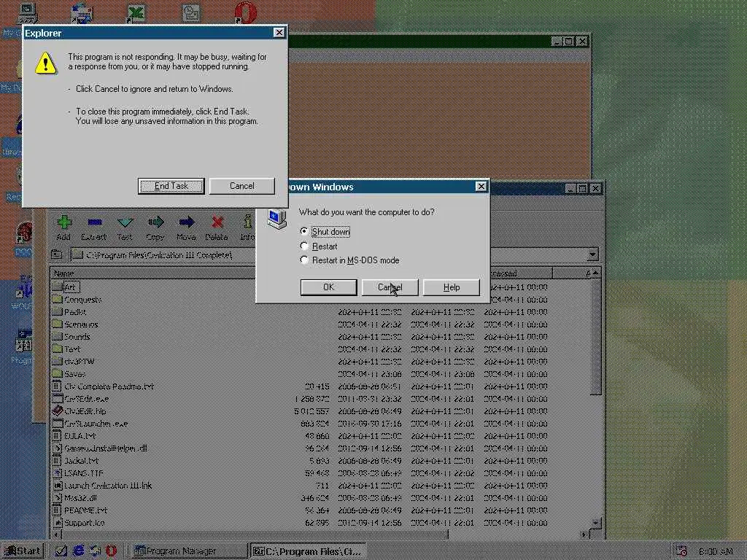Open the address path dropdown arrow

(x=592, y=254)
